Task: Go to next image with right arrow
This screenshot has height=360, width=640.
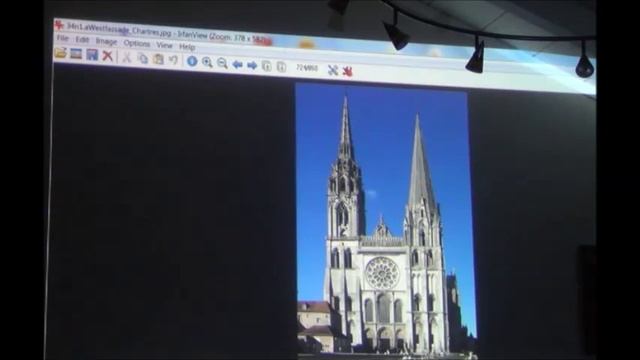Action: pyautogui.click(x=252, y=65)
